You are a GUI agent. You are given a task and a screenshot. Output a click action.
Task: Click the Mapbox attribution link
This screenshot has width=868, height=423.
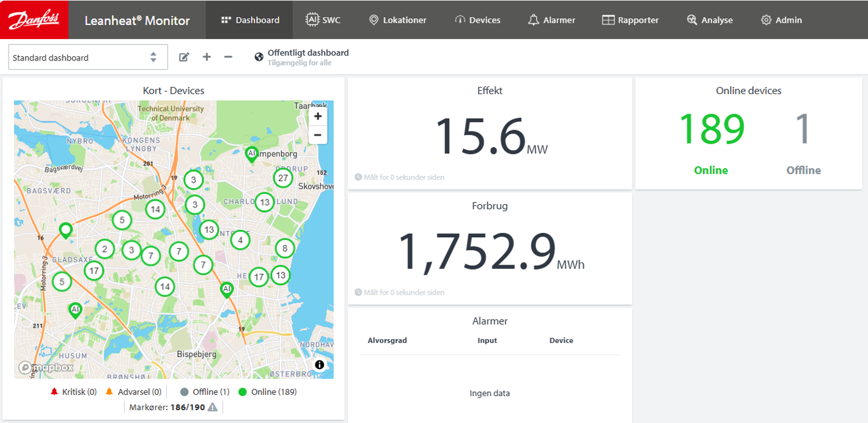(46, 367)
